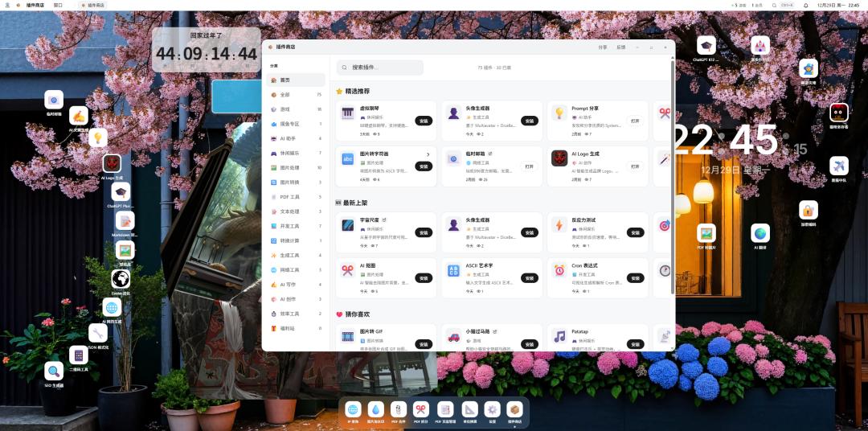Select PDF 工具 in the category list

[289, 197]
